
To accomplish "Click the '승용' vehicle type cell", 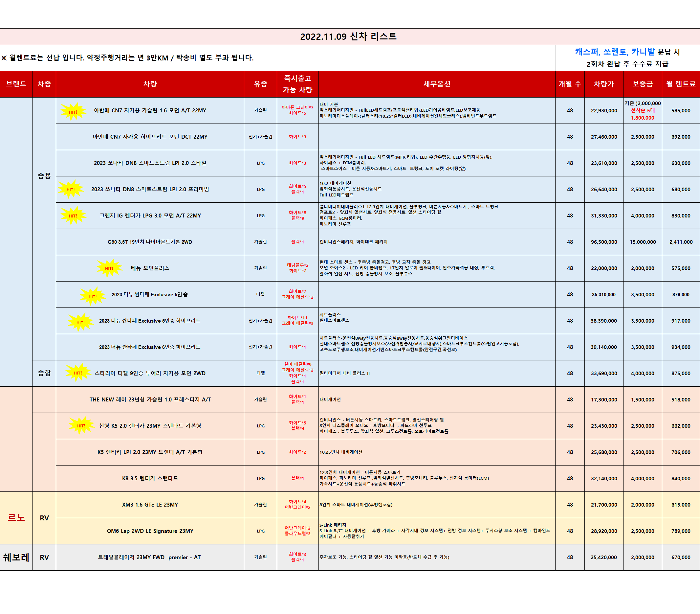I will pyautogui.click(x=44, y=176).
